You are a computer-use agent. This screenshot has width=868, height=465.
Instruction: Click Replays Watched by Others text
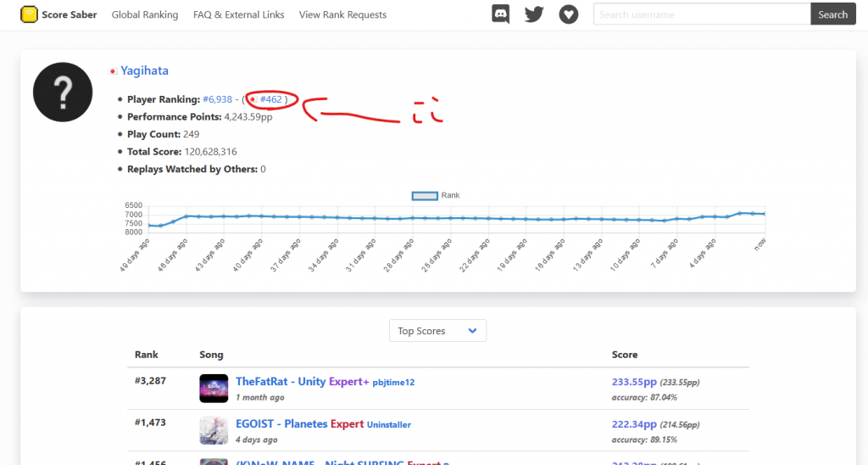(x=197, y=169)
